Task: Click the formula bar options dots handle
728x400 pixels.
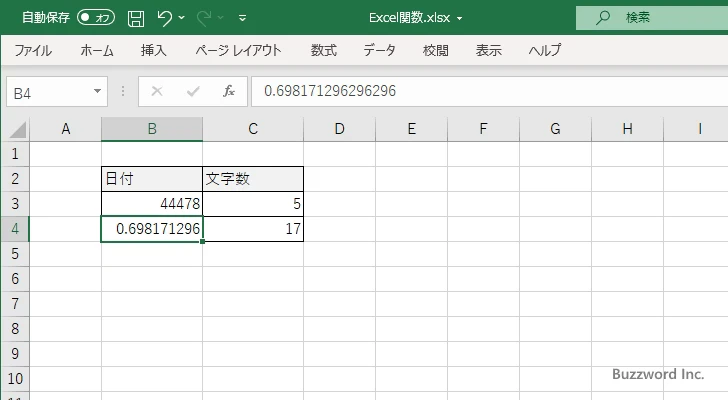Action: pos(123,91)
